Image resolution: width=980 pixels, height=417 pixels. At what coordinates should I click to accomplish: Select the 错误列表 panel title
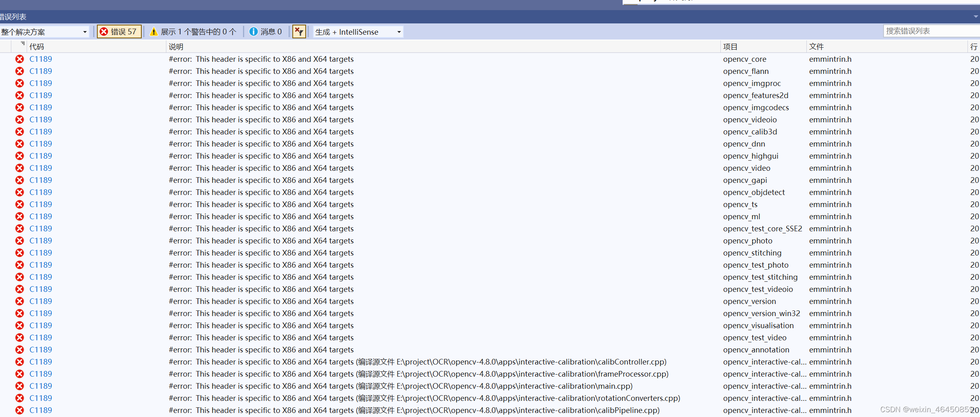(x=13, y=17)
